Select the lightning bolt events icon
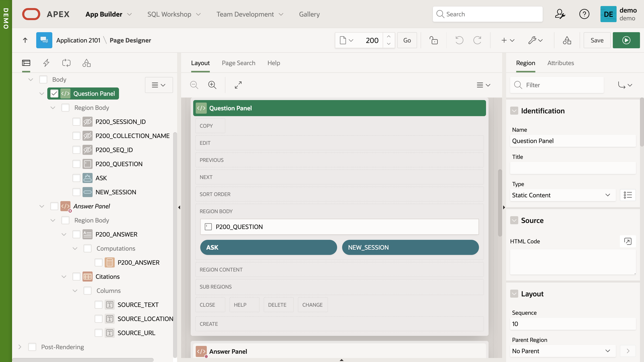The width and height of the screenshot is (644, 362). (x=46, y=63)
